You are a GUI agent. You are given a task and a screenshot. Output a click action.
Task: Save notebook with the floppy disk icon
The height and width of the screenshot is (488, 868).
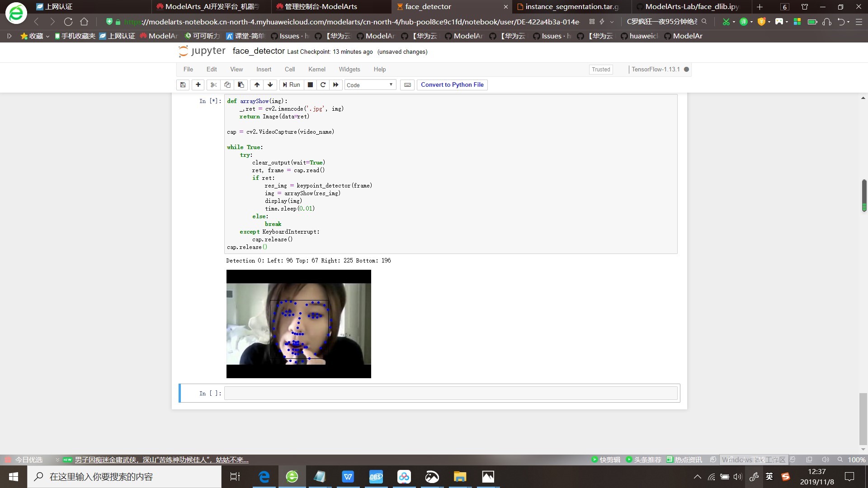pos(183,84)
